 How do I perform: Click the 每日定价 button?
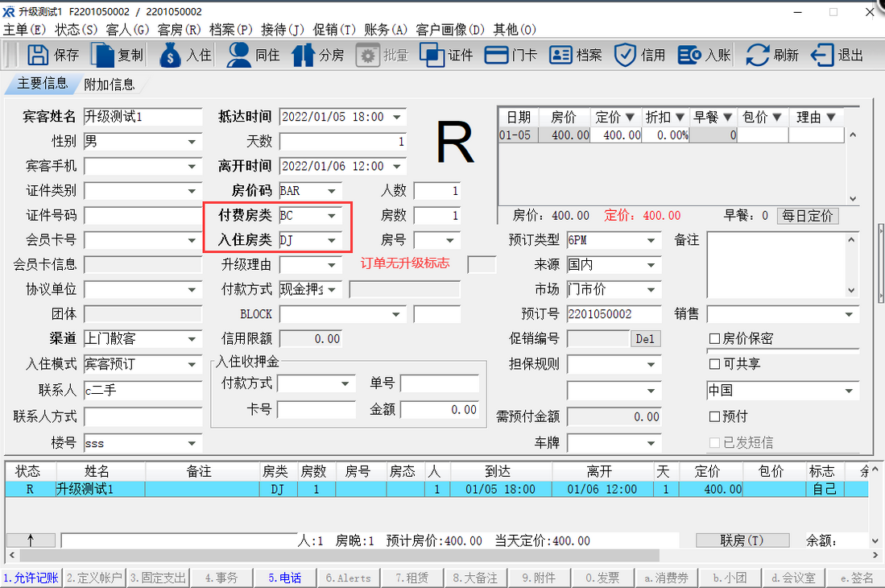coord(807,216)
